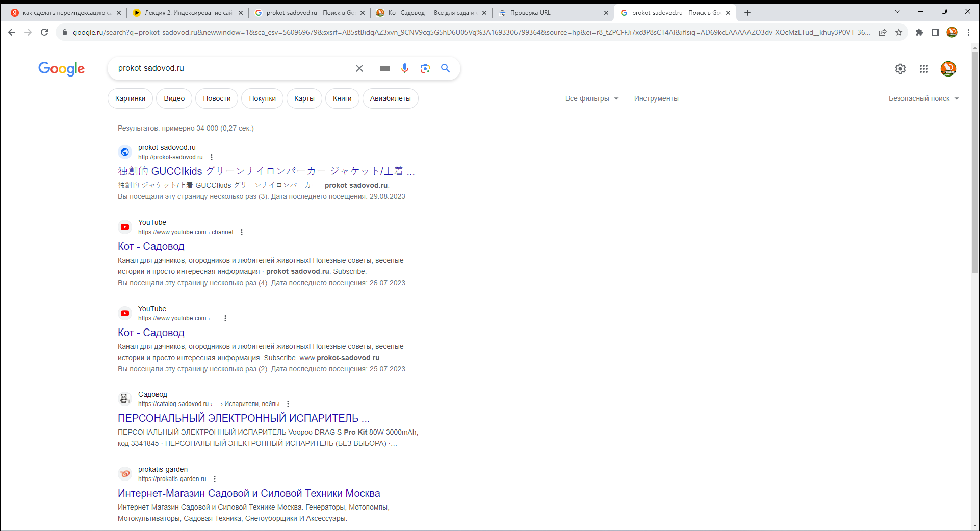Open Google quick settings gear
This screenshot has height=531, width=980.
(x=900, y=69)
